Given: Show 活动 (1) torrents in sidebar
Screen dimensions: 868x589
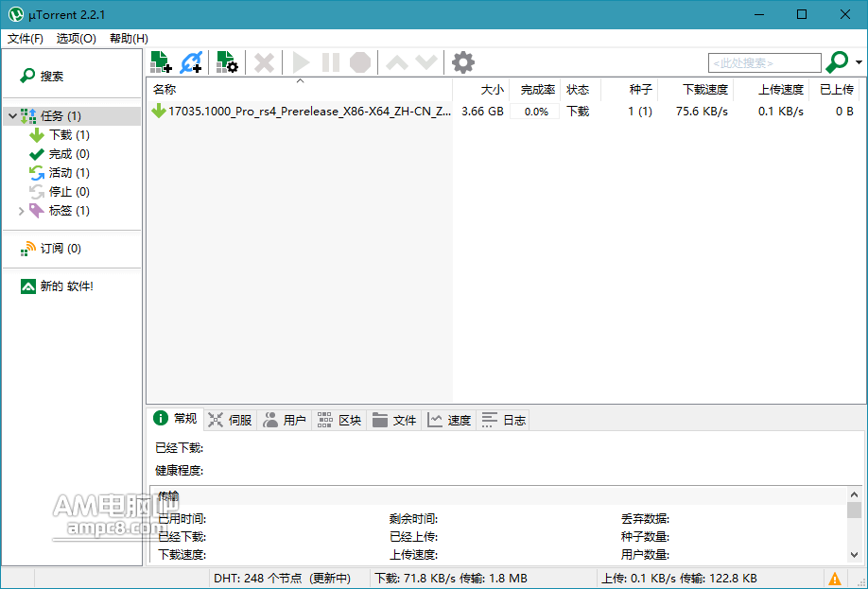Looking at the screenshot, I should coord(60,173).
